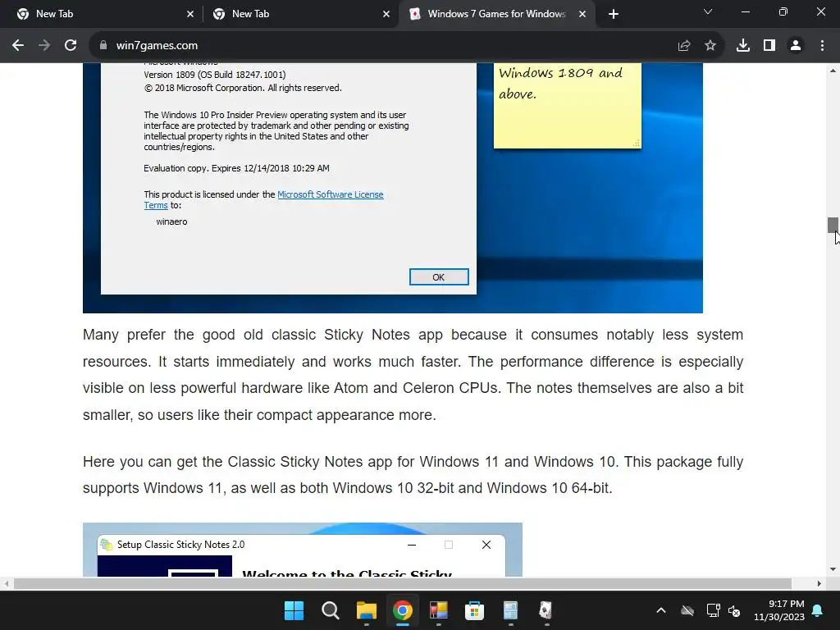Click the OneDrive cloud tray icon
This screenshot has height=630, width=840.
point(687,610)
